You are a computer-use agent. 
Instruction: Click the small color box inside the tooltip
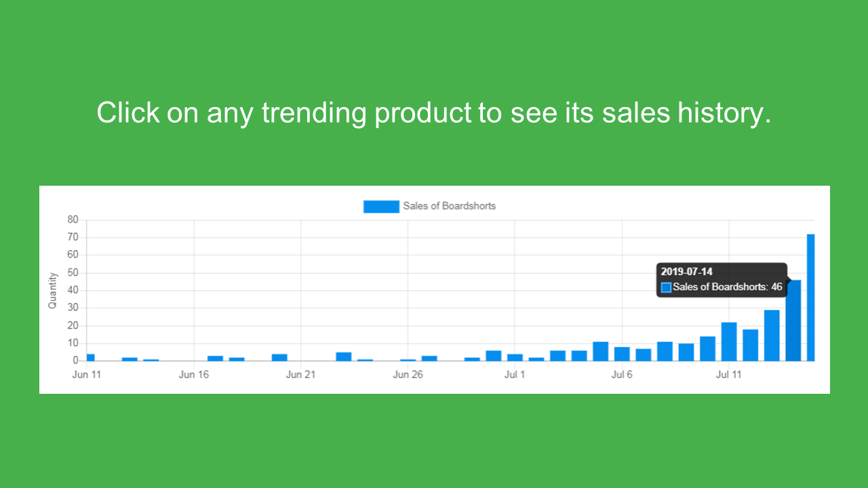(666, 287)
